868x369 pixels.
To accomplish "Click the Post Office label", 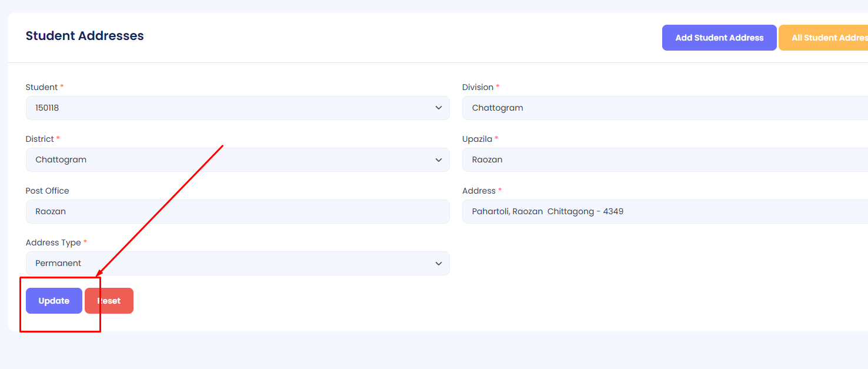I will tap(47, 191).
